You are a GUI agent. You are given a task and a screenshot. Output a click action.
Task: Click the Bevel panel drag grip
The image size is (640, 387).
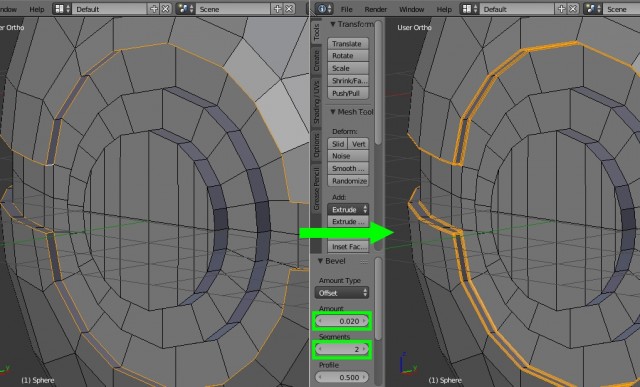pos(364,261)
